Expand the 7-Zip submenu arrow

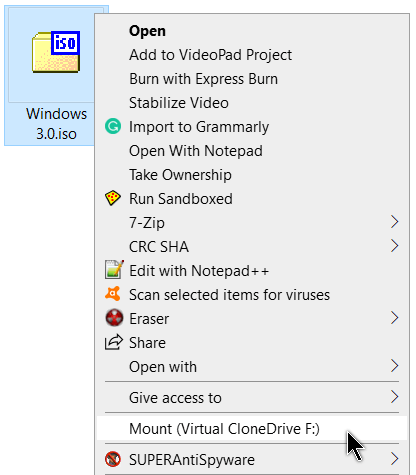pos(395,222)
